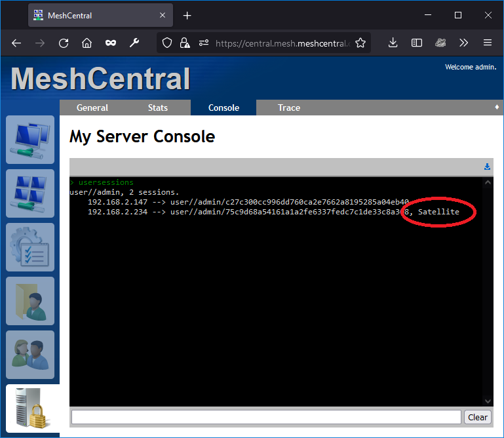The height and width of the screenshot is (438, 504).
Task: Open the browser hamburger application menu
Action: (x=487, y=43)
